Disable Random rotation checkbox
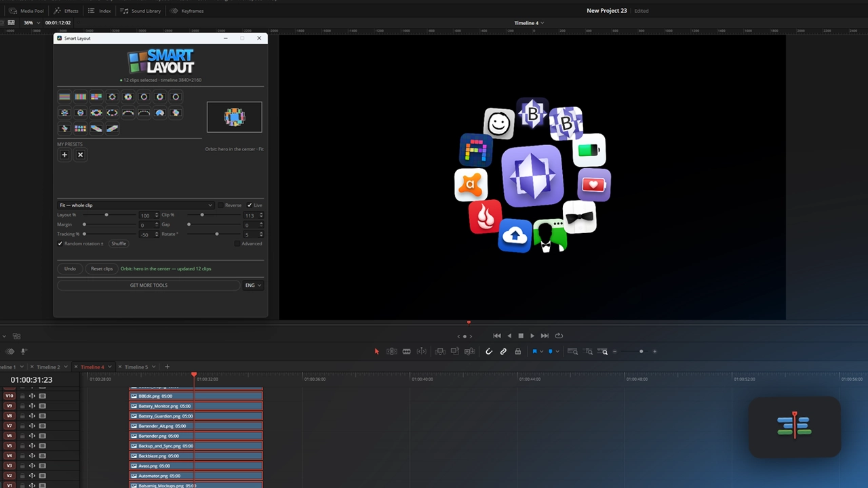This screenshot has height=488, width=868. tap(60, 243)
